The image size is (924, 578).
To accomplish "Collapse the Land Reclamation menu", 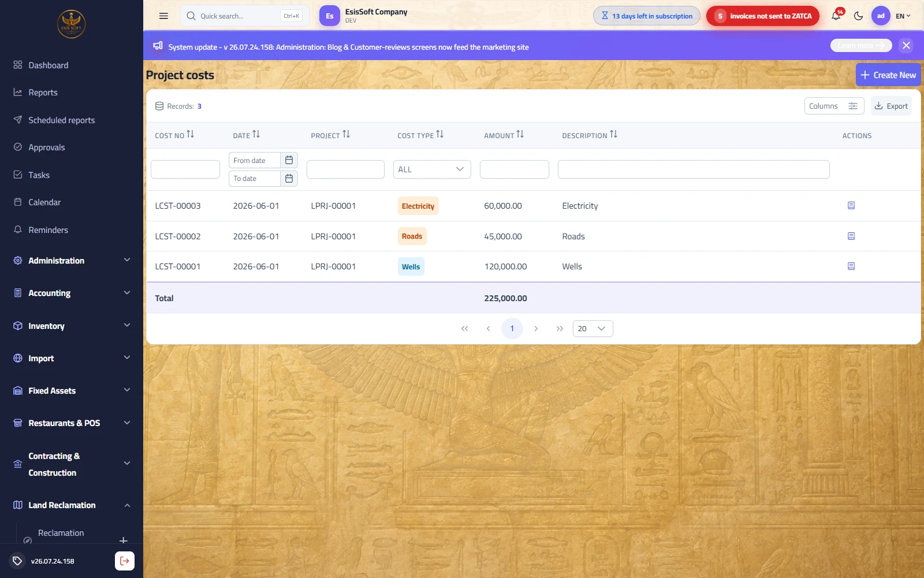I will coord(72,505).
